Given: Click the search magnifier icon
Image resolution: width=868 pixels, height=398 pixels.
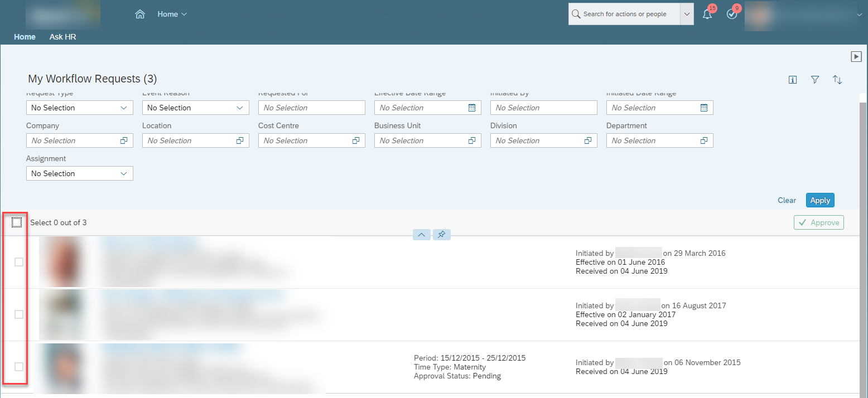Looking at the screenshot, I should 576,14.
